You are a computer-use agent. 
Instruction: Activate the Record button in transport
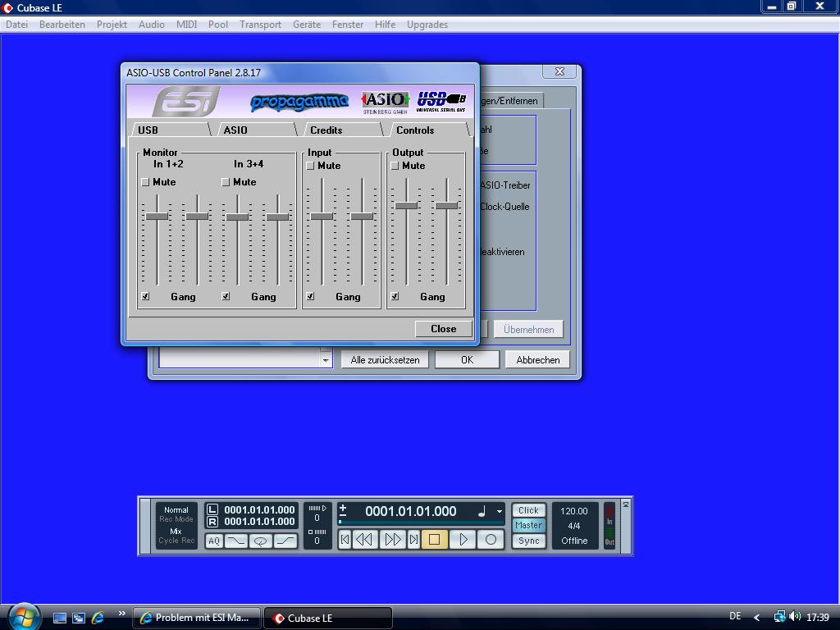[491, 540]
